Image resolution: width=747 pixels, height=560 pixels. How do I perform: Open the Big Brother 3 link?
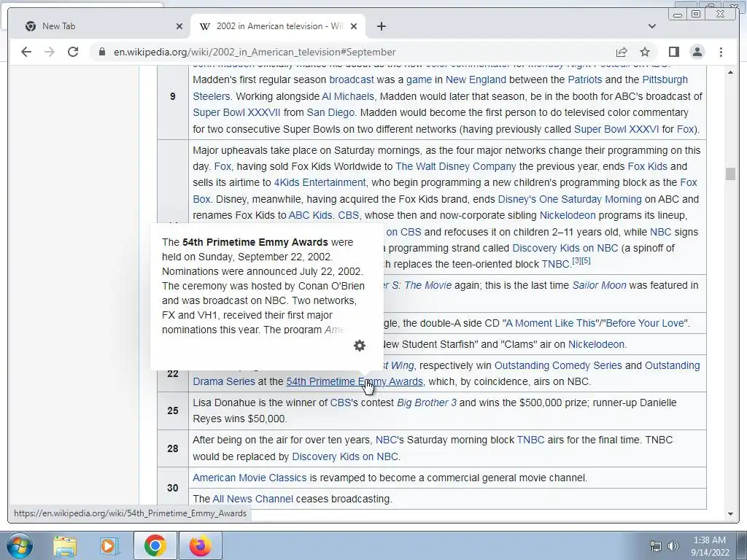point(426,402)
